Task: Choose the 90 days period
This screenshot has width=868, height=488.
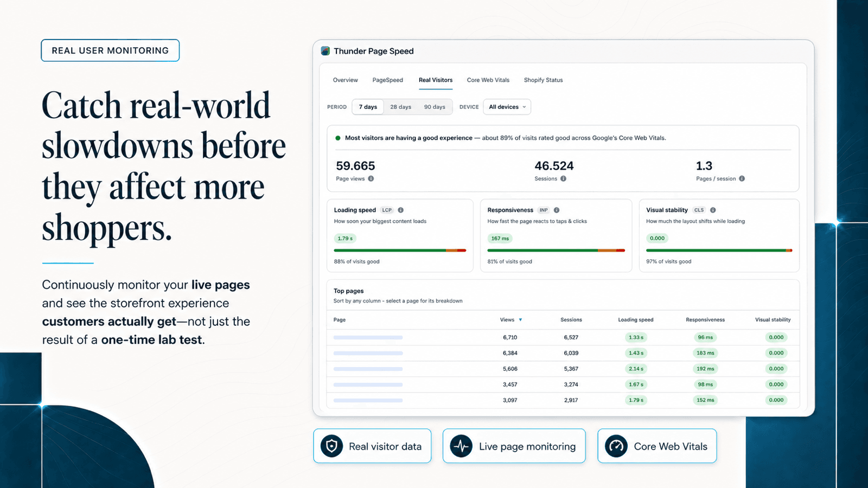Action: 435,107
